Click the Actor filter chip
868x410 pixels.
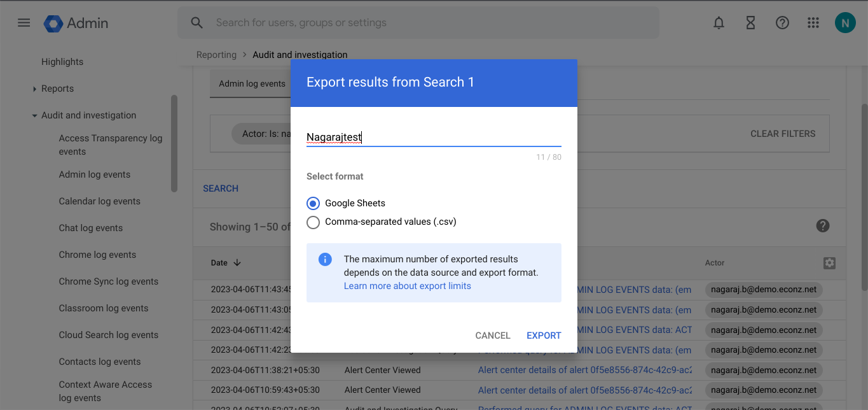261,134
